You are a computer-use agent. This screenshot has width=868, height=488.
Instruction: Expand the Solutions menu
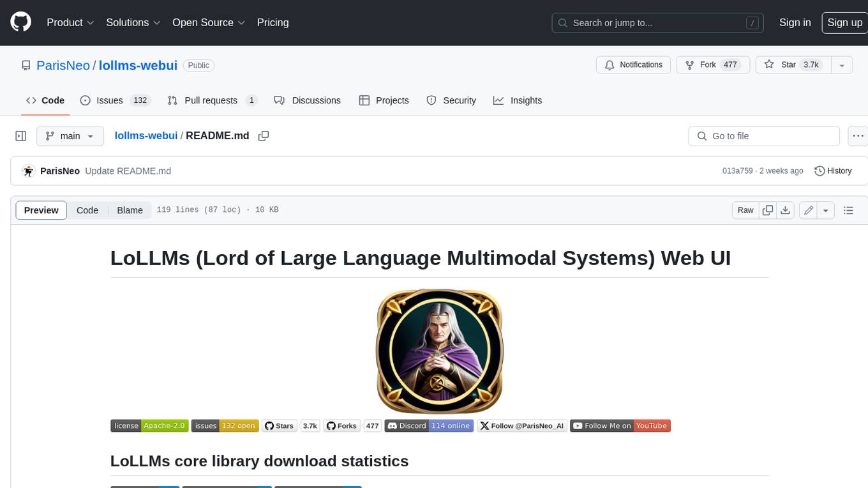(x=133, y=22)
